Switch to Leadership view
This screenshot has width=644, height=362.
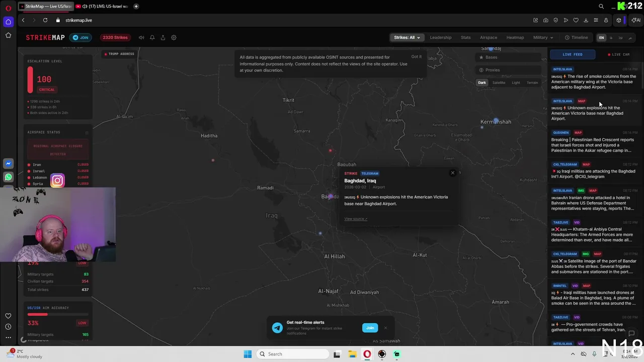(440, 38)
